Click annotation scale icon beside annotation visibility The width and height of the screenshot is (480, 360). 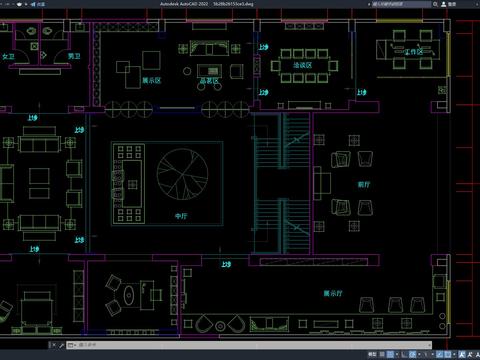tap(470, 354)
